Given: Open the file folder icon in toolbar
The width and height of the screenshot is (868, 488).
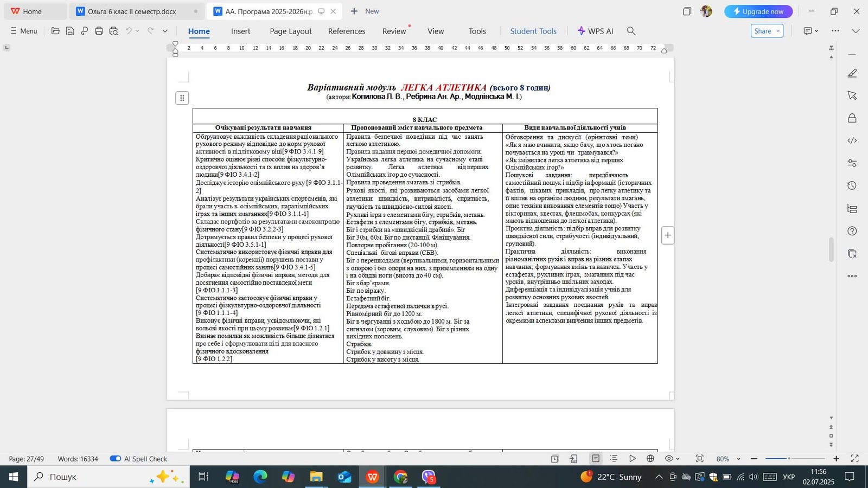Looking at the screenshot, I should [55, 31].
